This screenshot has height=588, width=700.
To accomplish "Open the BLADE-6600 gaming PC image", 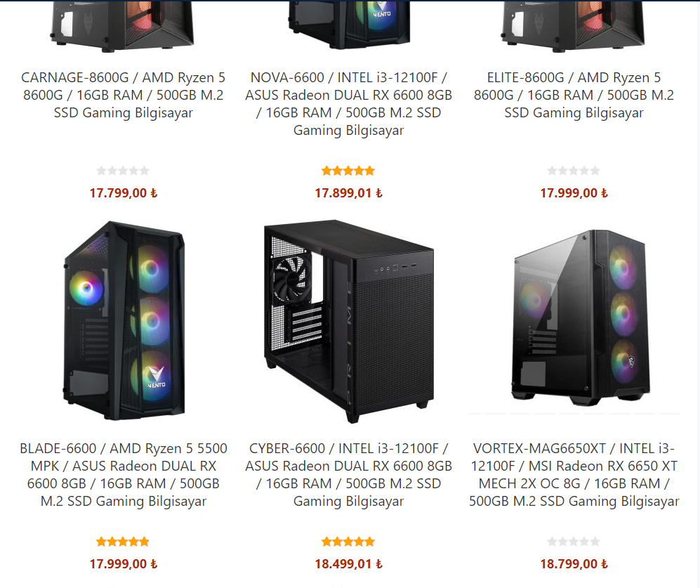I will (x=123, y=320).
